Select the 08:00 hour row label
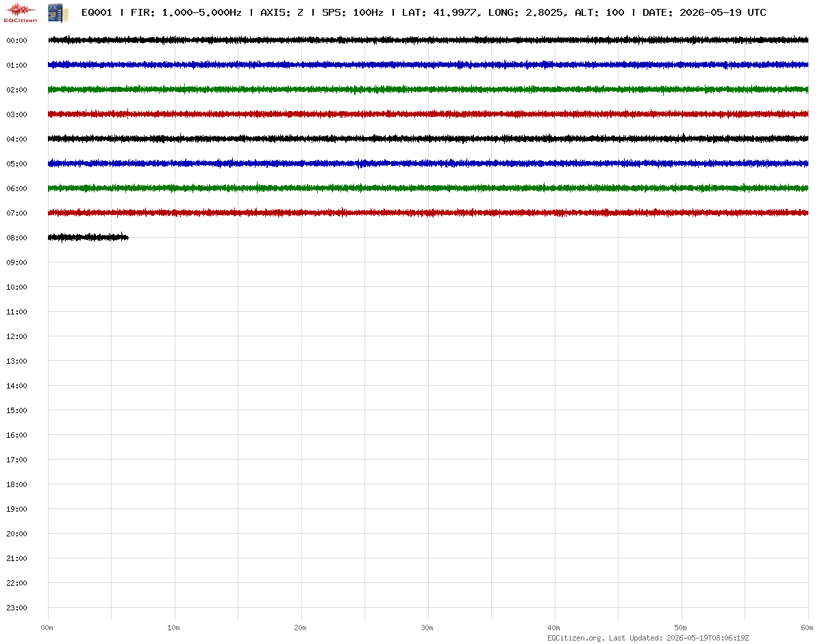Screen dimensions: 822x644 [16, 238]
